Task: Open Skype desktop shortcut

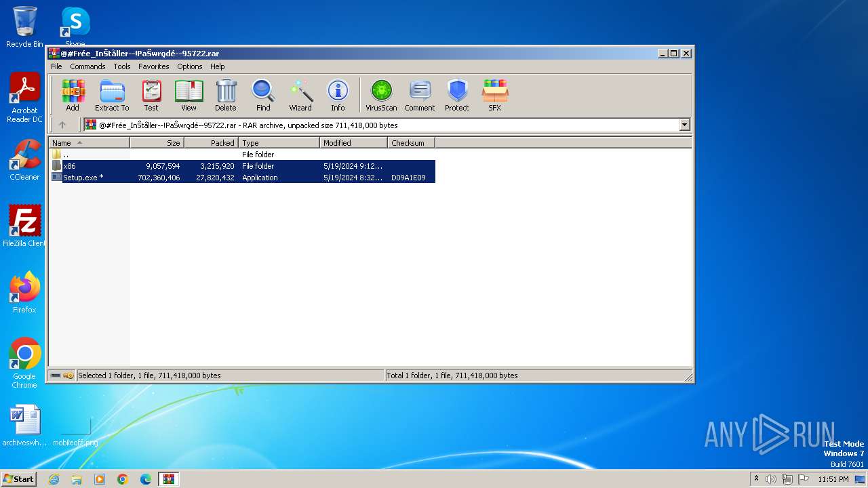Action: pyautogui.click(x=75, y=26)
